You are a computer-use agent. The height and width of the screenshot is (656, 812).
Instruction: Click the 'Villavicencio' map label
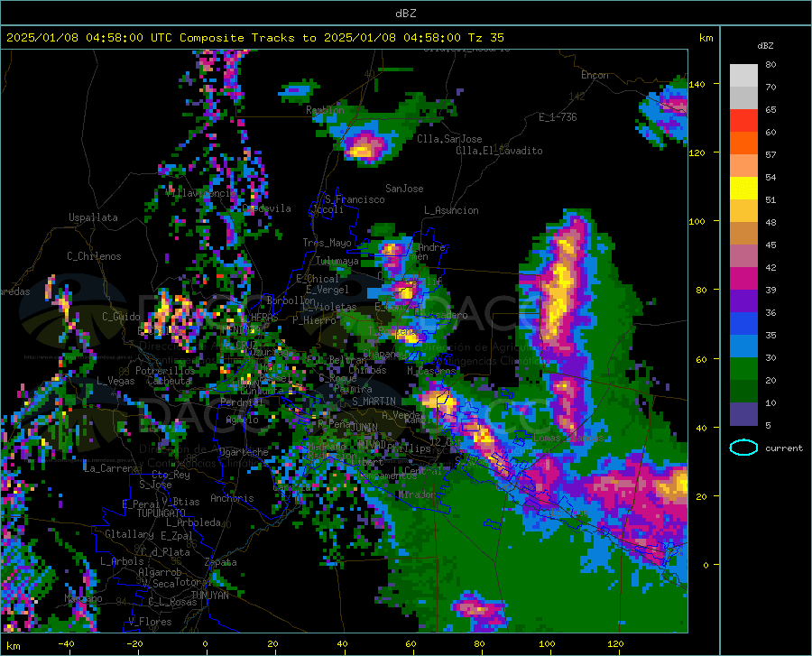tap(200, 193)
